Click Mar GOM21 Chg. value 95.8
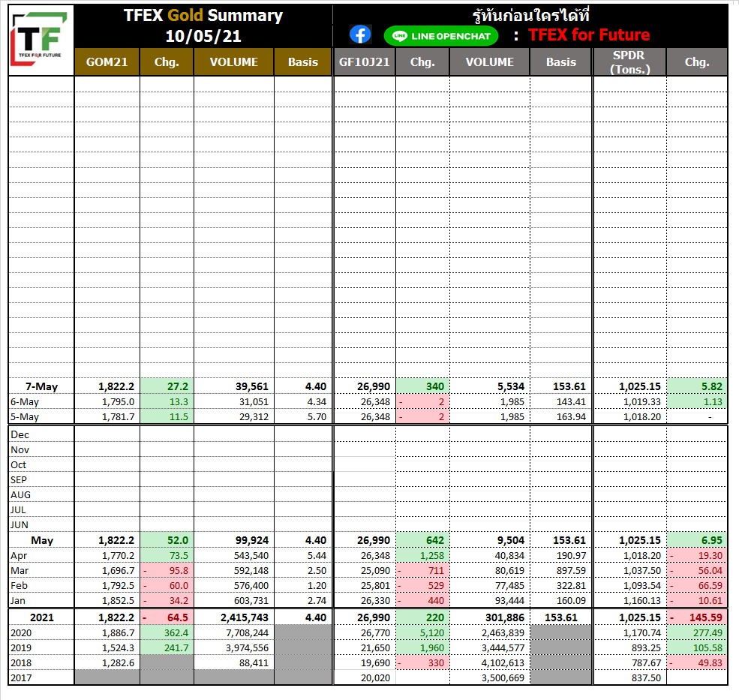This screenshot has width=739, height=700. pyautogui.click(x=179, y=571)
